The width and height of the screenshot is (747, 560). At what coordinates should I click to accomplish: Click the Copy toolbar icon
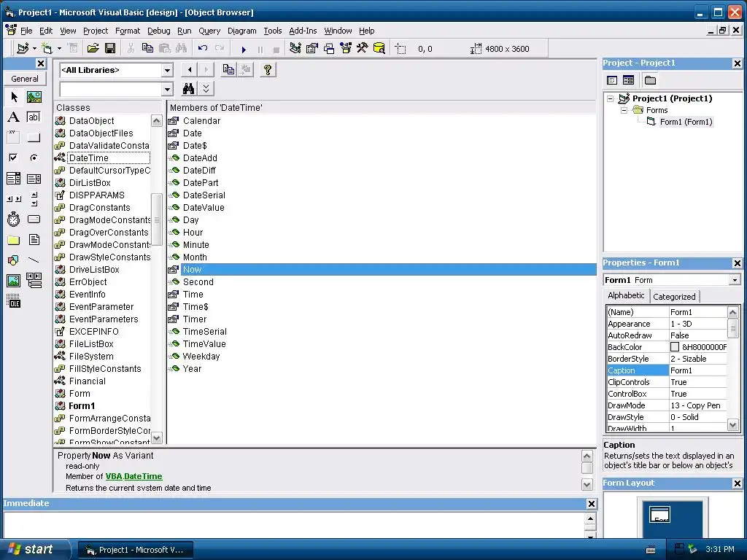coord(147,48)
